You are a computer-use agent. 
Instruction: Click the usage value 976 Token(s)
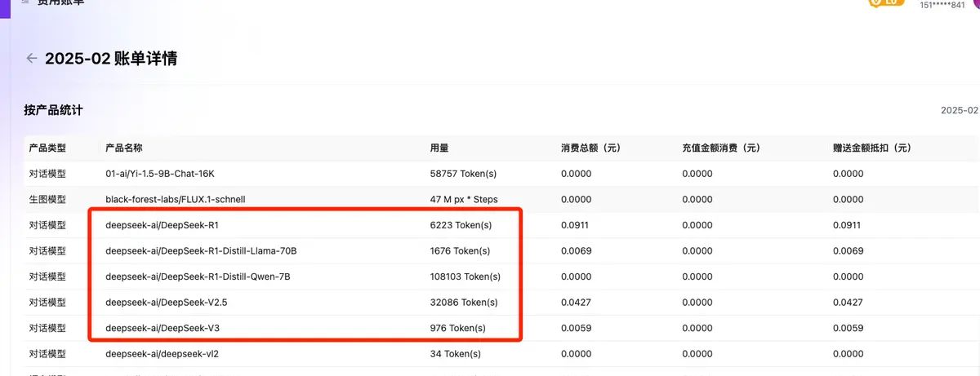(x=458, y=328)
